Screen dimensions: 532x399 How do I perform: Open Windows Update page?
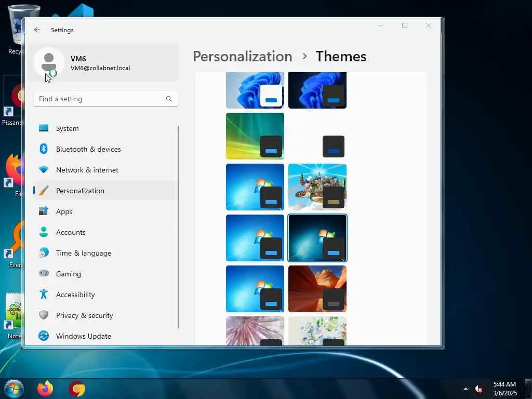coord(106,336)
